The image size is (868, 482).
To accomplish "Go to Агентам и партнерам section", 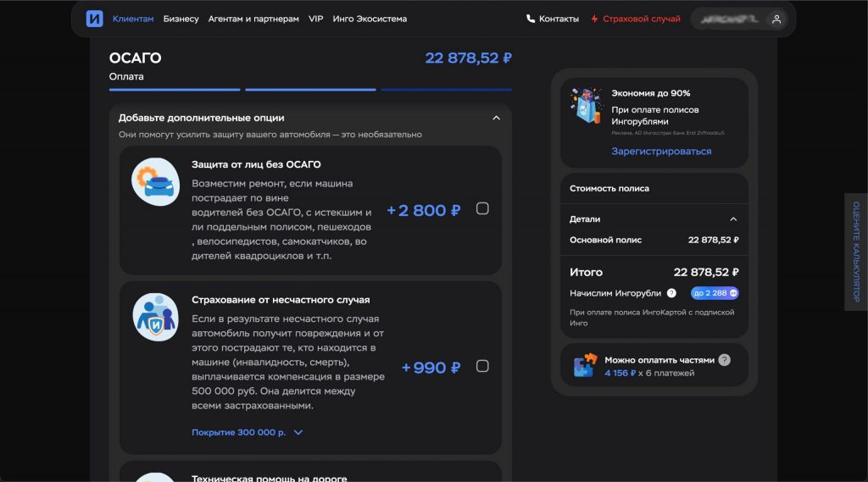I will click(x=253, y=19).
